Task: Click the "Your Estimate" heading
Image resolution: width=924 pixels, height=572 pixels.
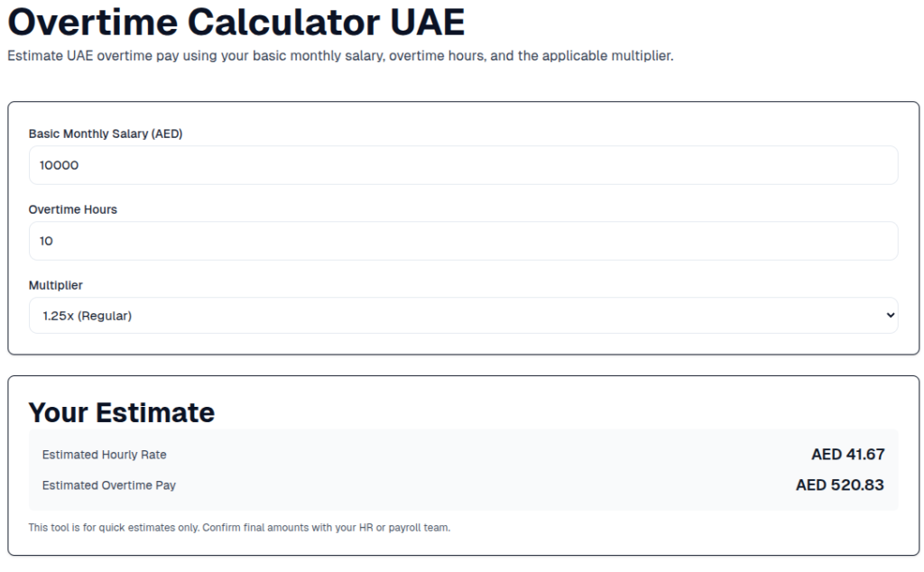Action: coord(122,412)
